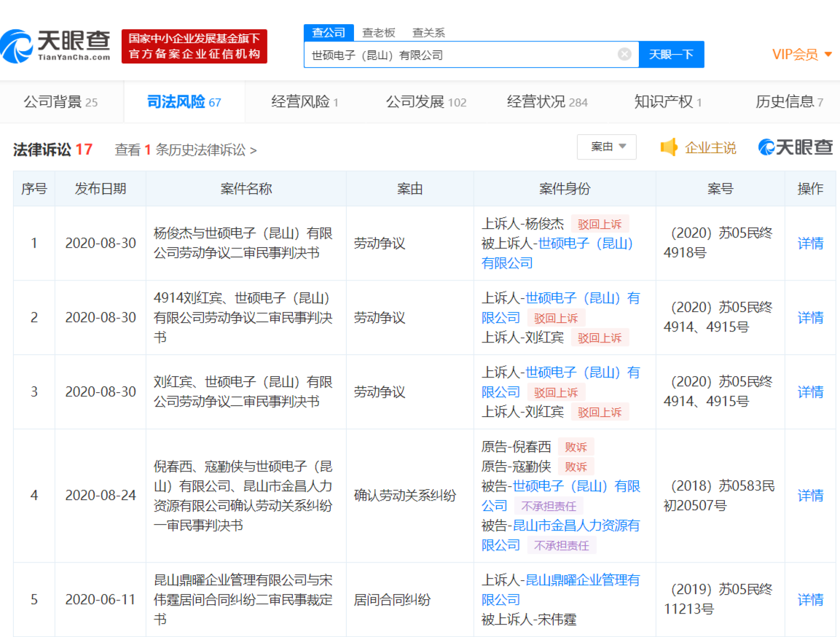
Task: Expand the VIP会员 dropdown menu
Action: coord(798,54)
